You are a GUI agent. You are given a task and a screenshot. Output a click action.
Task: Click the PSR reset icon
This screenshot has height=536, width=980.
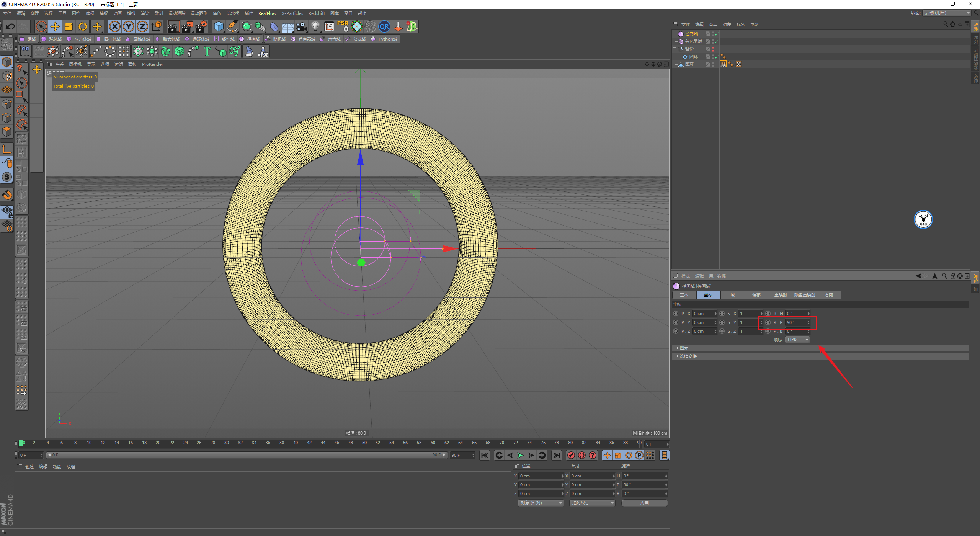coord(343,26)
